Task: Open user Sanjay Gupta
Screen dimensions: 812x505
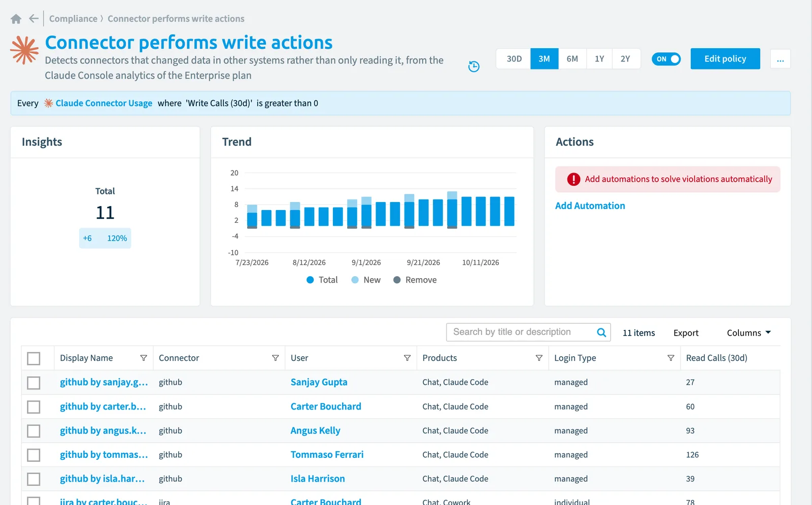Action: coord(319,382)
